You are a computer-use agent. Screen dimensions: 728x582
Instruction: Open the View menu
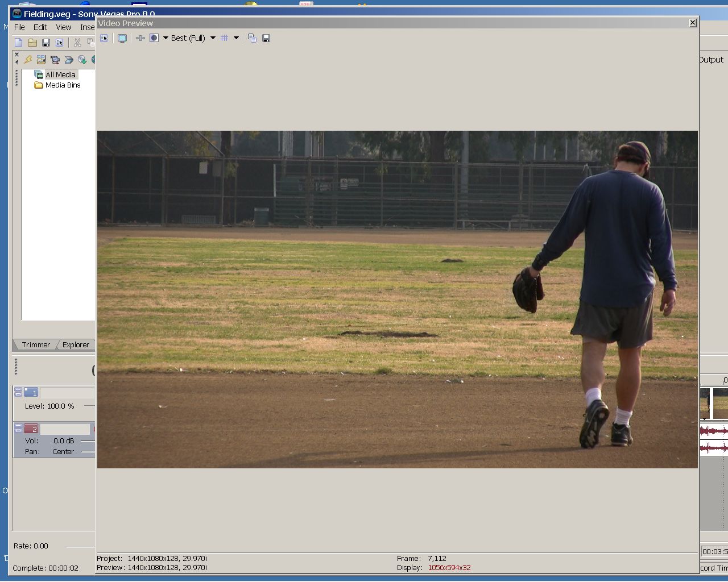point(64,27)
